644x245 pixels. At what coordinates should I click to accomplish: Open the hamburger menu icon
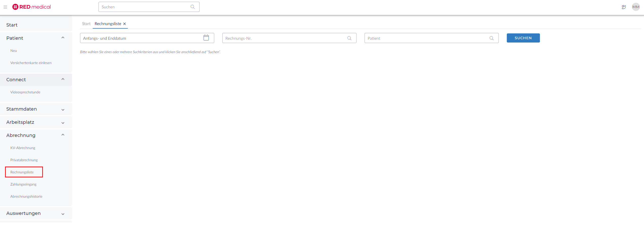[5, 7]
